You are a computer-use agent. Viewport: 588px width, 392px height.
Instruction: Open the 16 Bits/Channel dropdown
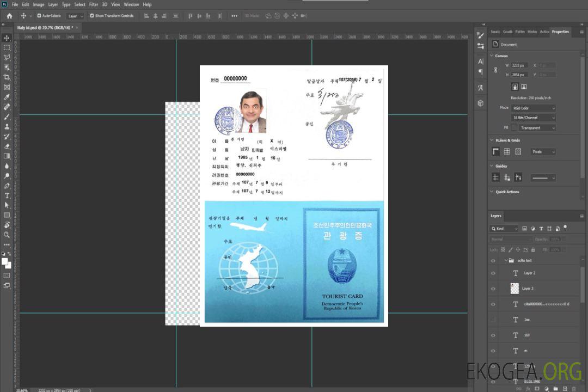pyautogui.click(x=533, y=118)
